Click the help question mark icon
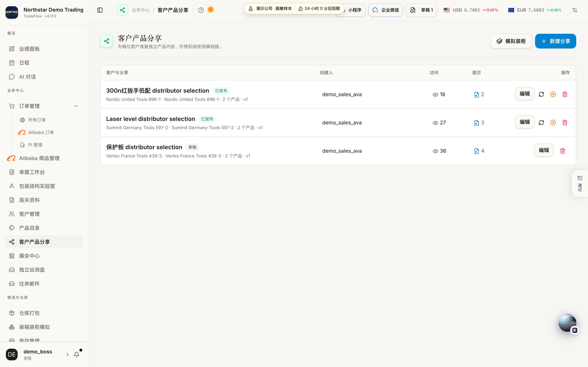The width and height of the screenshot is (588, 367). (201, 10)
